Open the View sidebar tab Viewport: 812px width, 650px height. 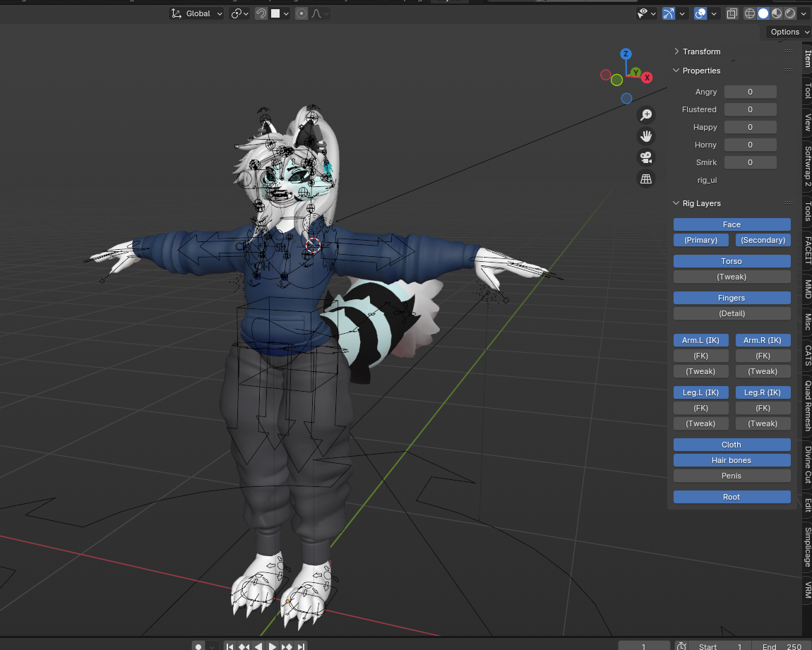click(807, 122)
